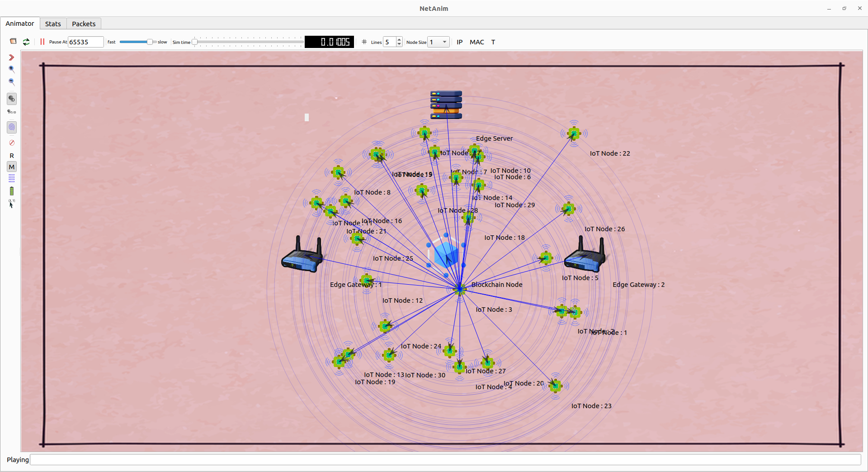Toggle node ID display

[12, 99]
